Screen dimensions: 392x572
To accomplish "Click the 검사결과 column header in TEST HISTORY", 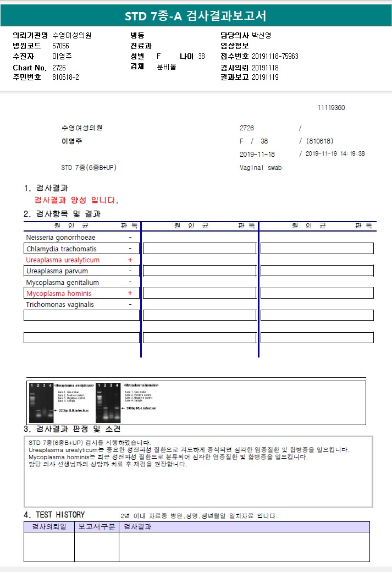I will (137, 527).
